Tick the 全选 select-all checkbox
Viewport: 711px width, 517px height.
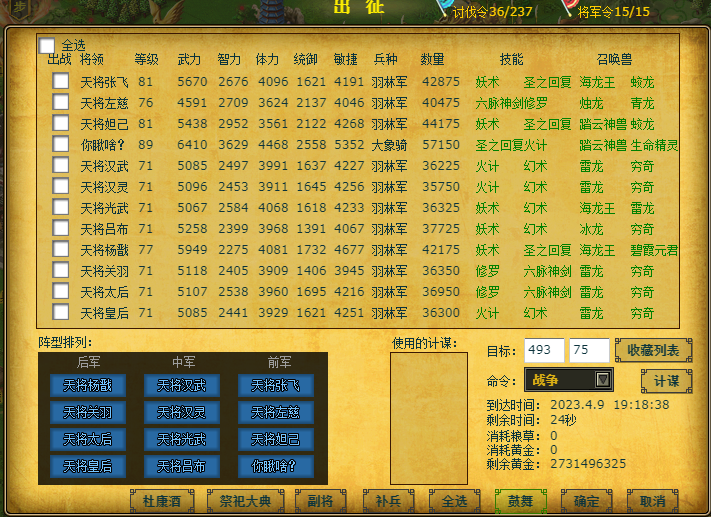(47, 45)
